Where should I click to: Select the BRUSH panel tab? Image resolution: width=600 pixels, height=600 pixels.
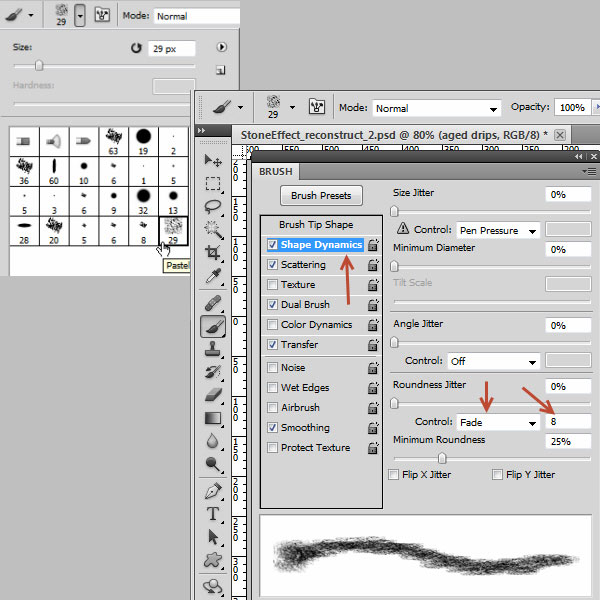pos(276,171)
